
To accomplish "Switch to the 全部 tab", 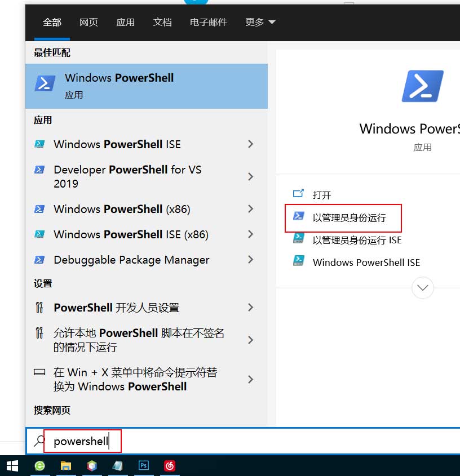I will 52,22.
